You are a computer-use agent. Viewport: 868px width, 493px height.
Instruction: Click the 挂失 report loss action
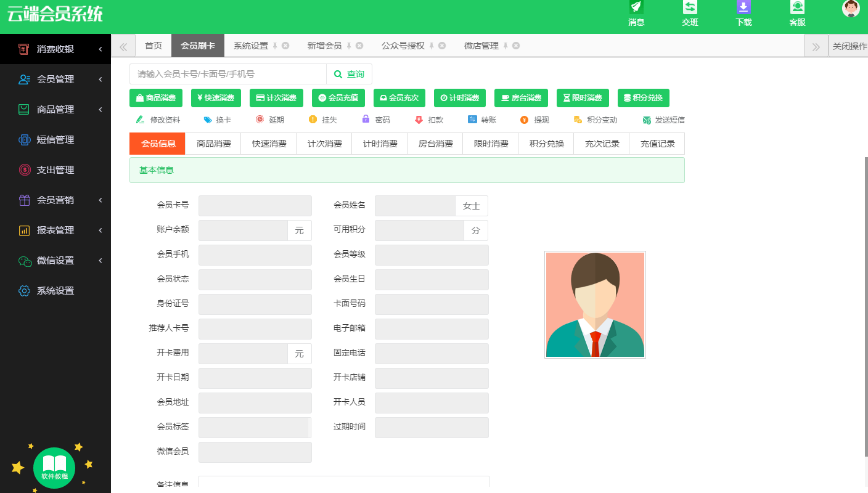pos(323,120)
